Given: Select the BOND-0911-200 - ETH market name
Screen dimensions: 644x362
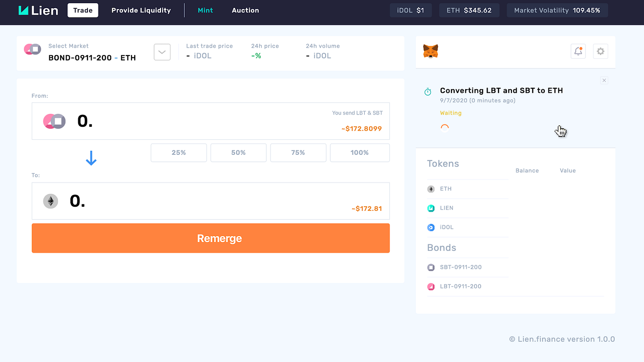Looking at the screenshot, I should [92, 58].
